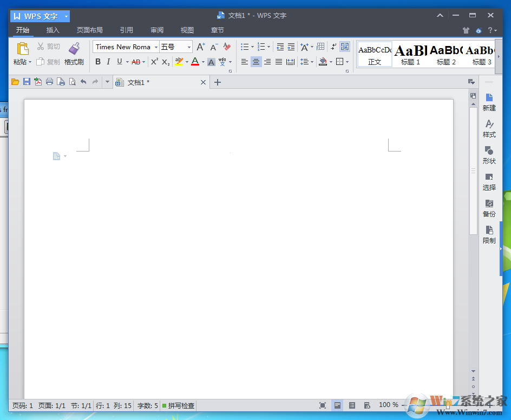Open the font name dropdown

click(156, 47)
